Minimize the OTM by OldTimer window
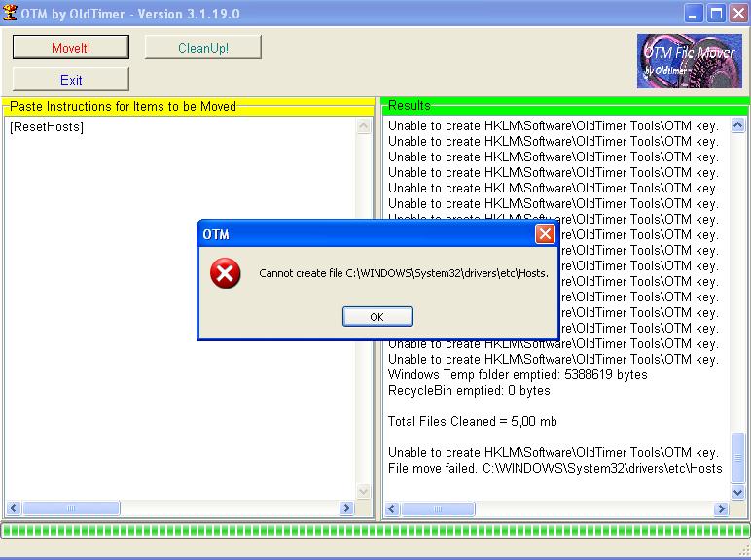Viewport: 751px width, 560px height. pyautogui.click(x=694, y=13)
